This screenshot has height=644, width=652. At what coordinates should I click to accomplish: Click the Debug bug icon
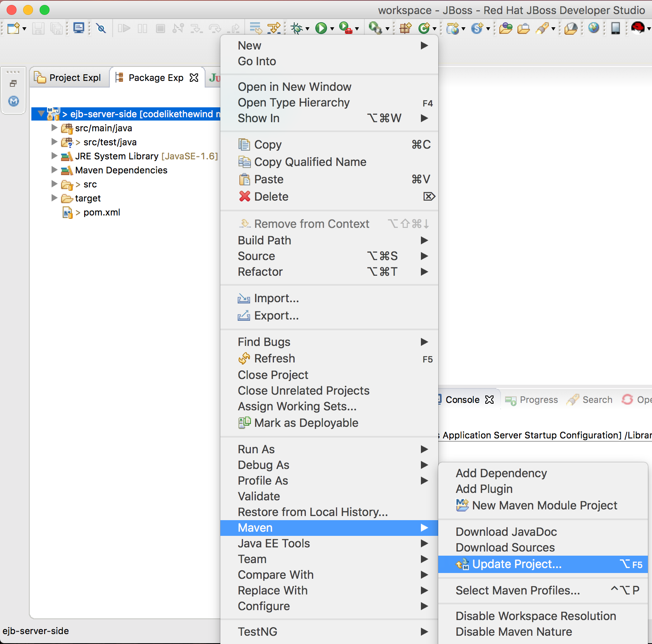click(x=297, y=28)
